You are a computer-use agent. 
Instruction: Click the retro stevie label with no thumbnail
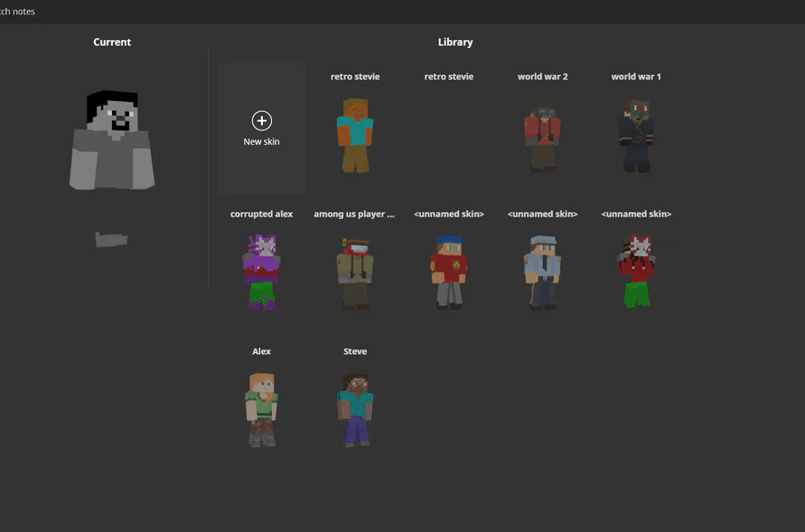tap(449, 76)
